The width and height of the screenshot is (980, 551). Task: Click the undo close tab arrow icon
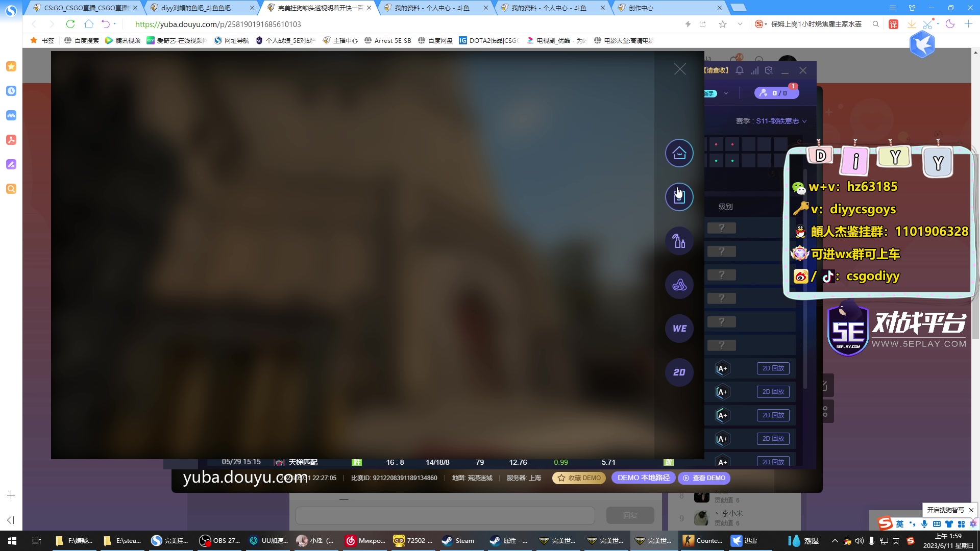105,24
